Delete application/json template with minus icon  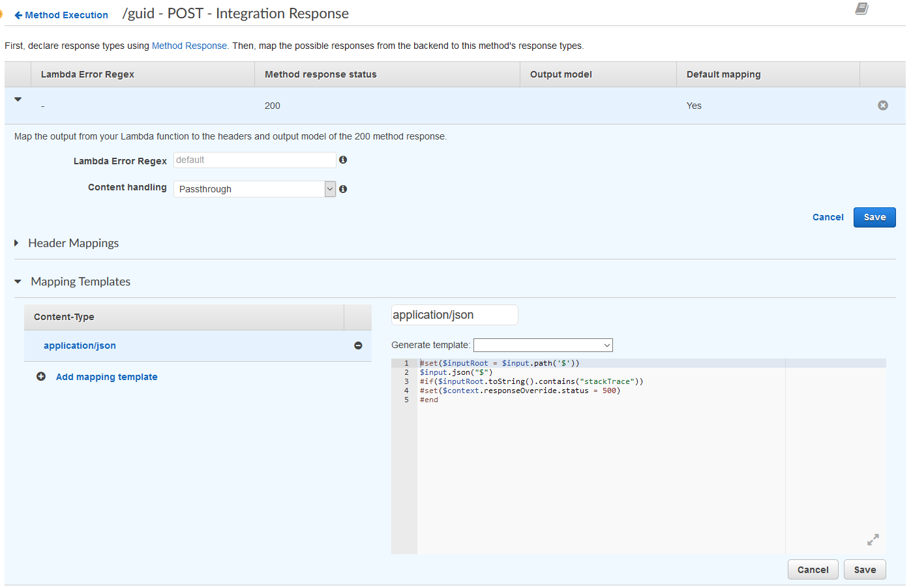tap(358, 345)
